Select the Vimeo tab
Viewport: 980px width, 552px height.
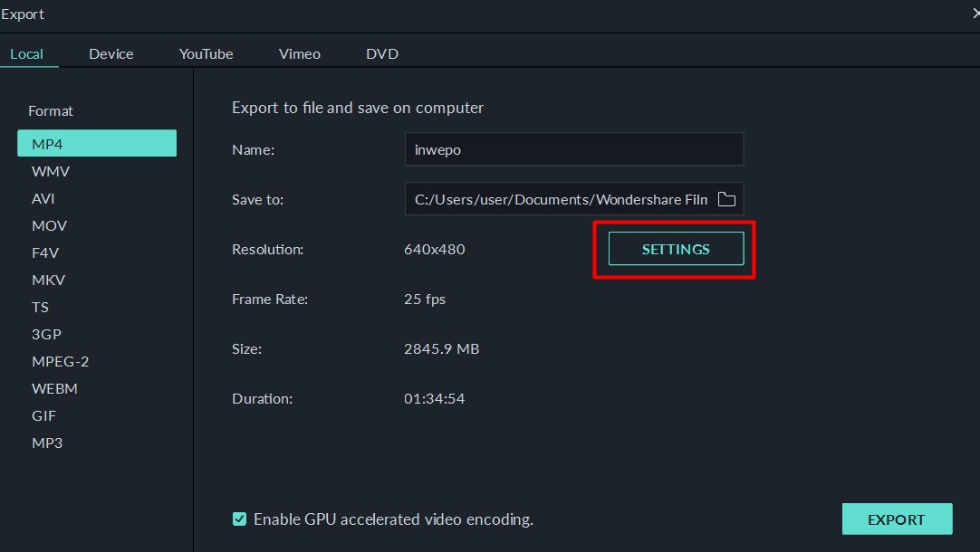(x=299, y=53)
